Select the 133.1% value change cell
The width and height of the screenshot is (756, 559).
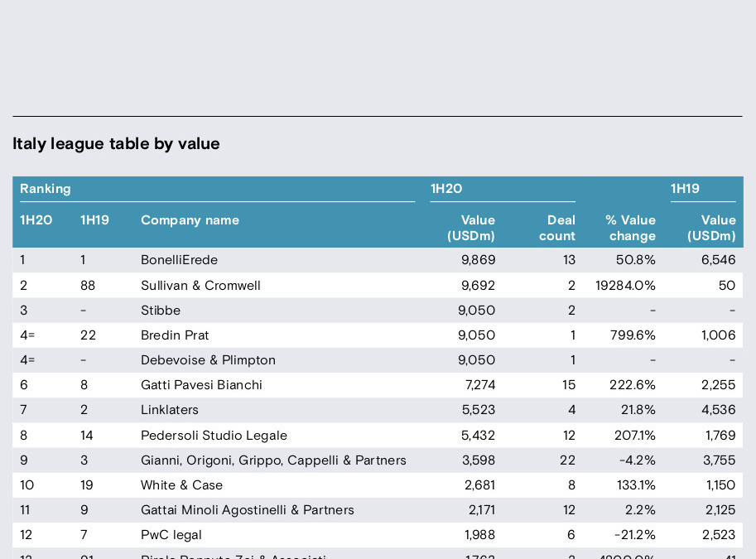(636, 485)
